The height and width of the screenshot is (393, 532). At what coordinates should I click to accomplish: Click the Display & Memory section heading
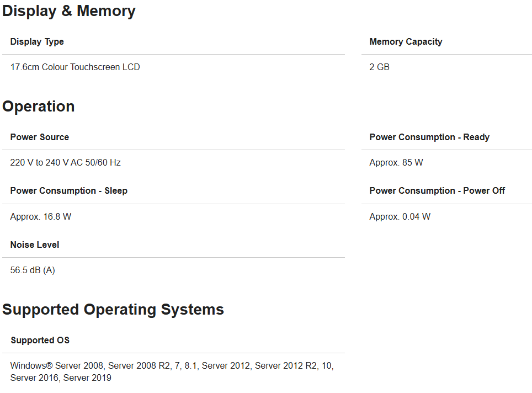pyautogui.click(x=69, y=11)
